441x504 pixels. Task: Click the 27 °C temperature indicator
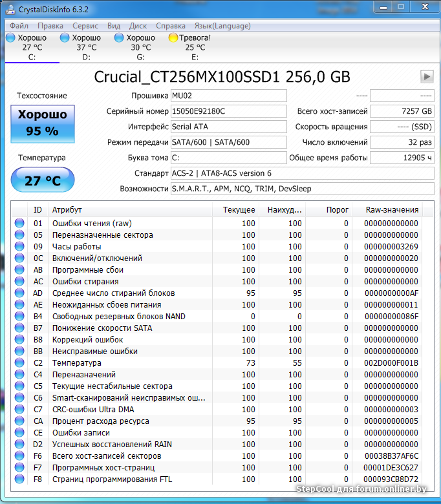point(43,180)
